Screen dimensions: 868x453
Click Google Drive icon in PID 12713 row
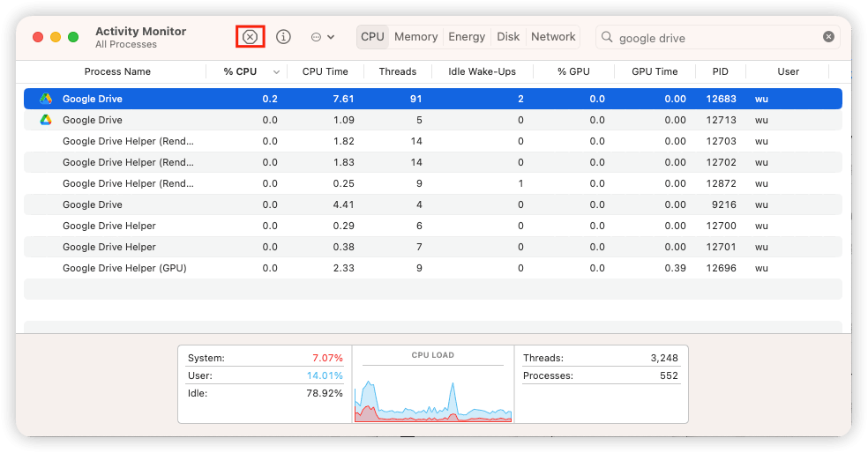pyautogui.click(x=46, y=120)
